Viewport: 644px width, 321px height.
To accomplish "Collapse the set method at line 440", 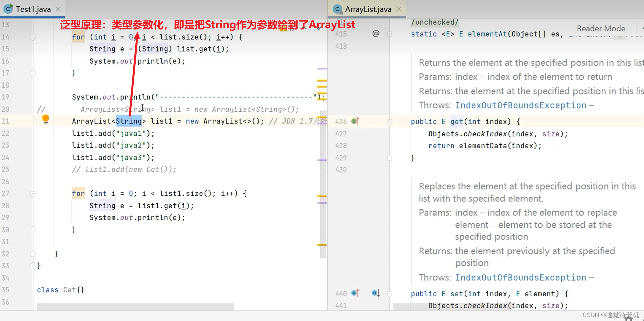I will coord(389,294).
